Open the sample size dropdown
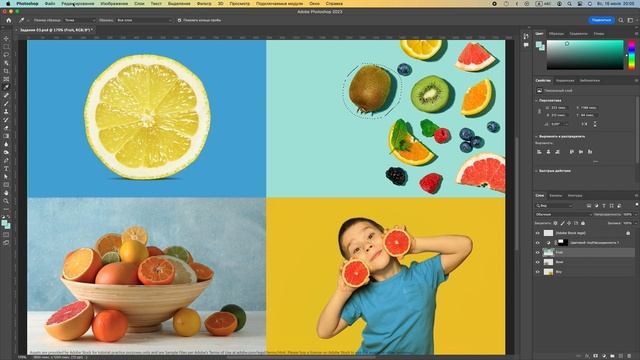The image size is (640, 360). (80, 20)
